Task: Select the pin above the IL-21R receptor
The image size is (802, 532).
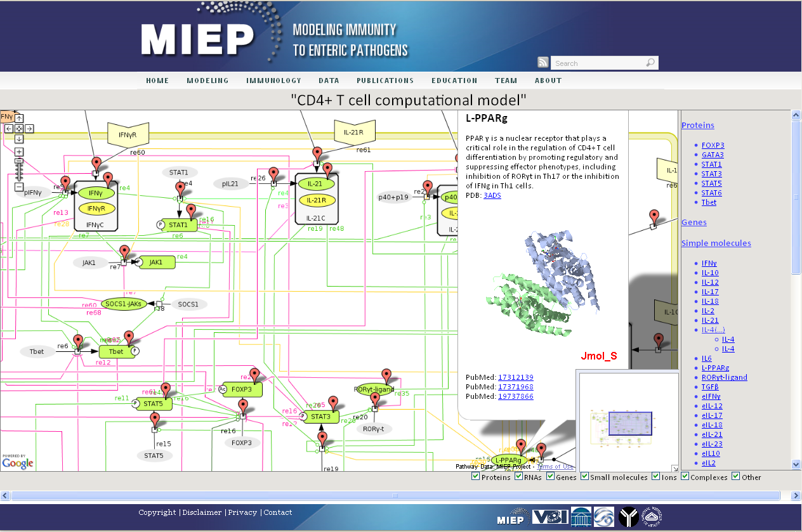Action: click(317, 154)
